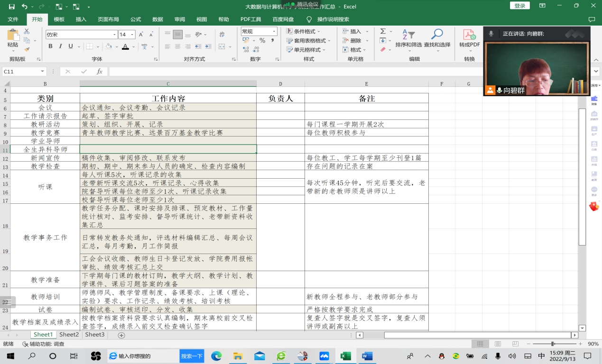Toggle bold formatting
The width and height of the screenshot is (602, 364).
pyautogui.click(x=50, y=46)
